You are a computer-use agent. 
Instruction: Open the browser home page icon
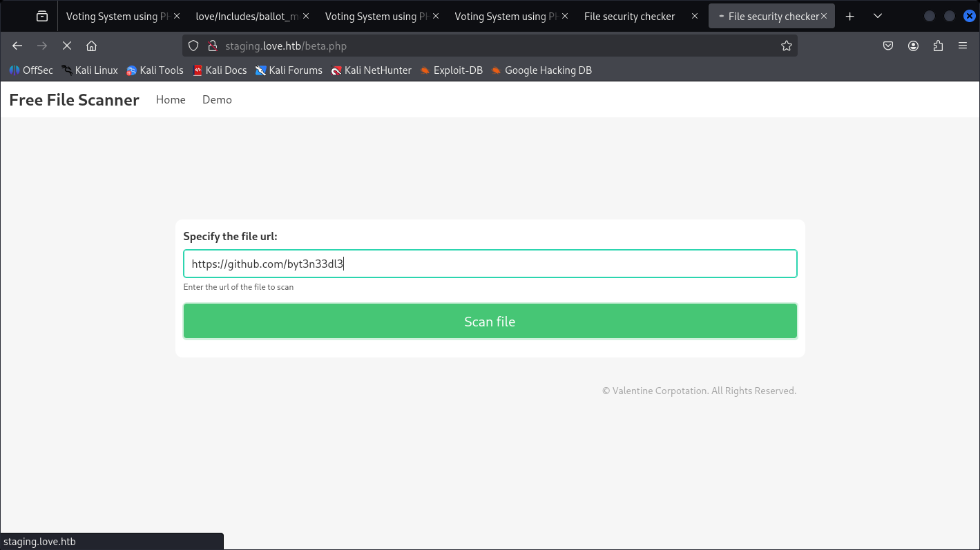point(91,46)
